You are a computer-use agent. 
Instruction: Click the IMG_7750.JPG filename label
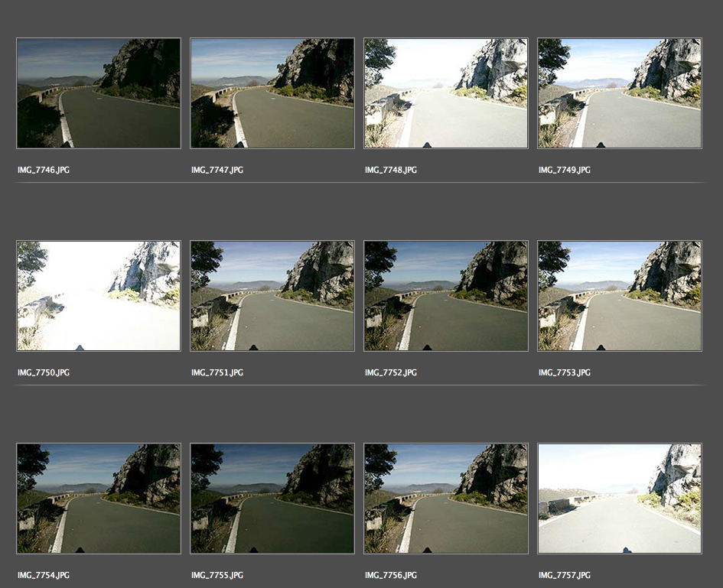pyautogui.click(x=44, y=372)
